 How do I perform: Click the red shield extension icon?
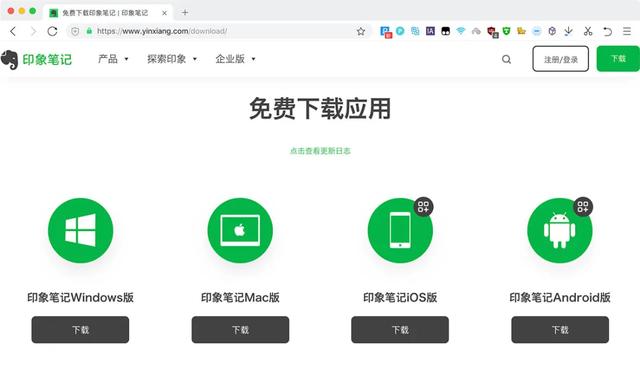pos(492,32)
